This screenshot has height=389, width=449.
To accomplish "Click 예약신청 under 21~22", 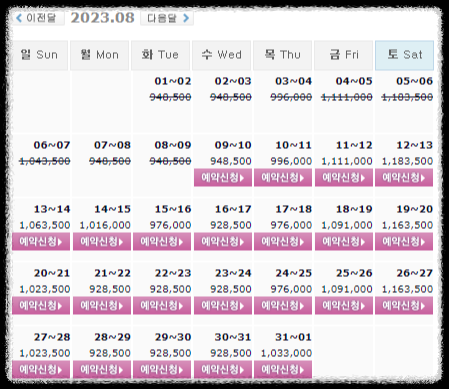I will [102, 305].
